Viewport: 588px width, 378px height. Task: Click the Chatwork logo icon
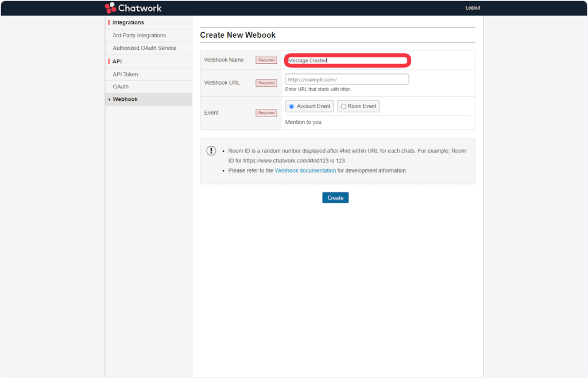point(110,8)
